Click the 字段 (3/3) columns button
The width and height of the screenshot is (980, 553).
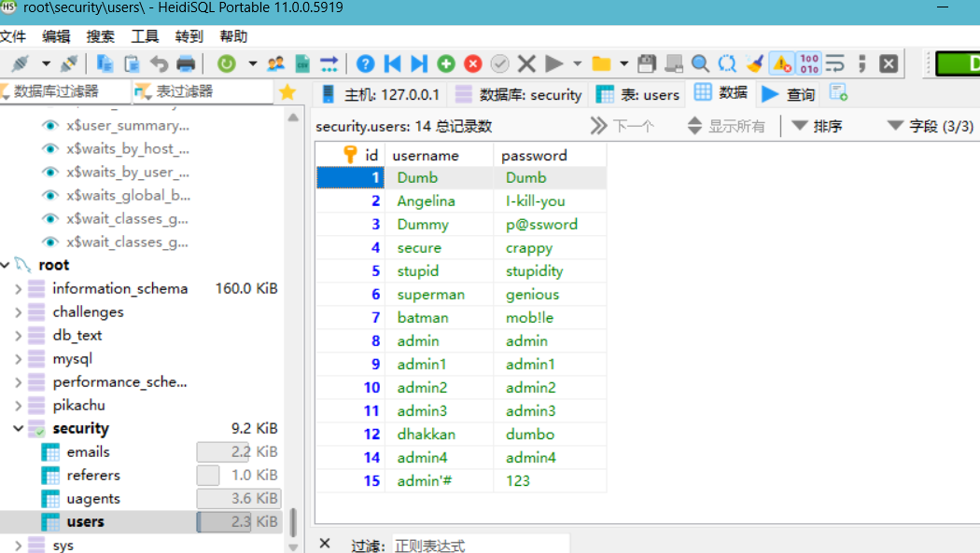tap(931, 127)
